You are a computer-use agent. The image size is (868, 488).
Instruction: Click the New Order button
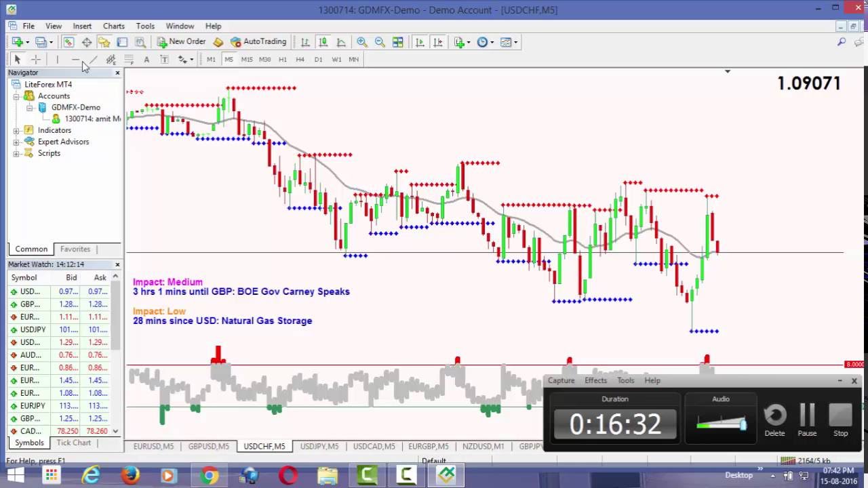click(x=181, y=42)
